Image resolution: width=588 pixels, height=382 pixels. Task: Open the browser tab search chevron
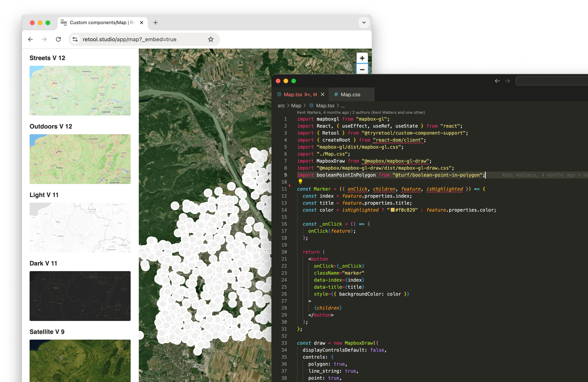pos(364,23)
